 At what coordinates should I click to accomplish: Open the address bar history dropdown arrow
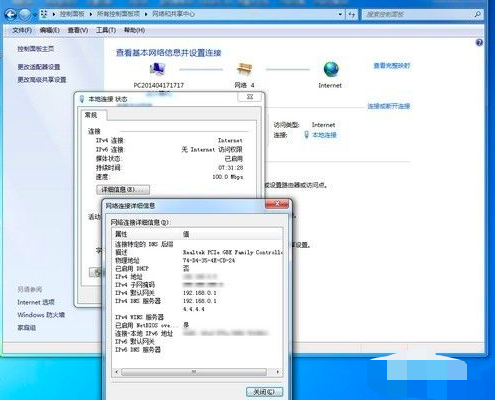pyautogui.click(x=340, y=14)
